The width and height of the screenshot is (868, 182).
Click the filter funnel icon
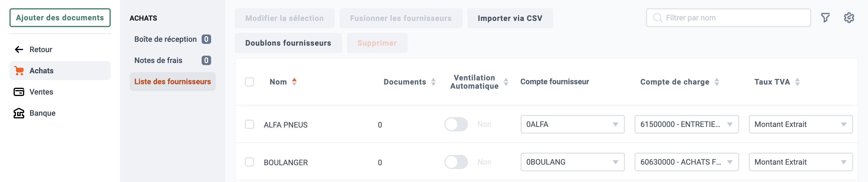click(x=825, y=18)
